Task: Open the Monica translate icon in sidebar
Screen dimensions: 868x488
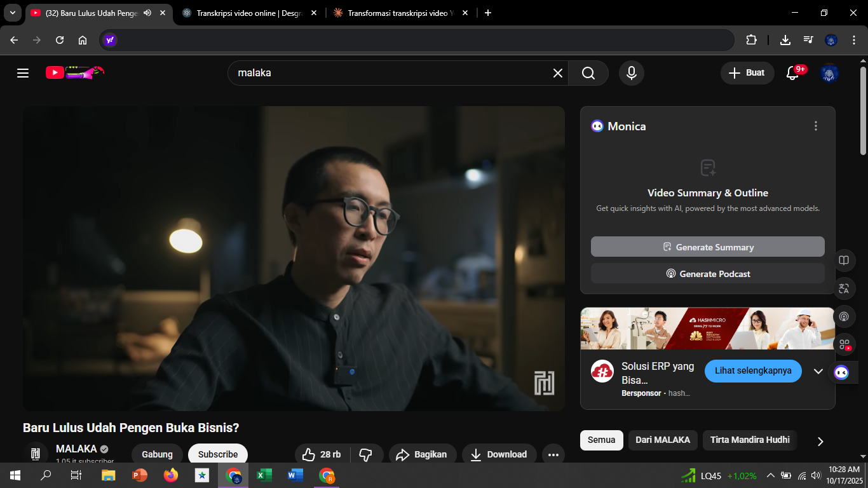Action: point(844,288)
